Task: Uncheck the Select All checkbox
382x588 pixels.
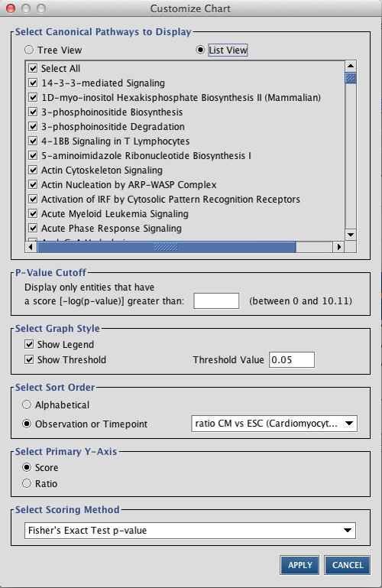Action: 33,68
